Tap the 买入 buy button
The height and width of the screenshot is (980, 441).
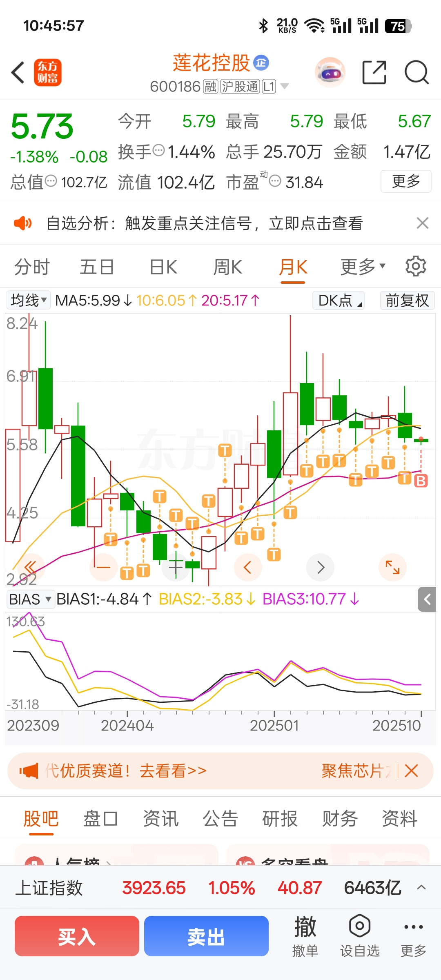click(77, 936)
